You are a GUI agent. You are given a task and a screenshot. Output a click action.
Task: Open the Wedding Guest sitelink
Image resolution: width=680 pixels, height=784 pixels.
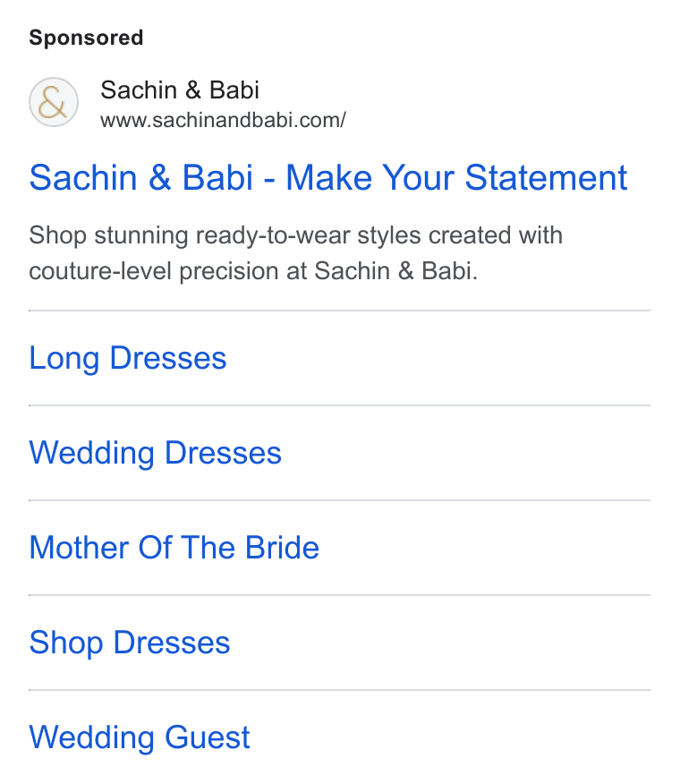point(140,737)
